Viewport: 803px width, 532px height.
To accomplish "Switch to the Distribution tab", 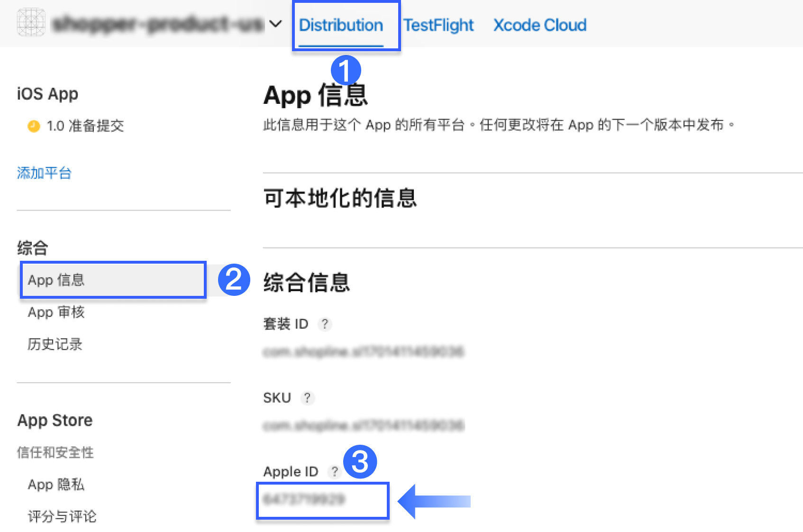I will (341, 25).
